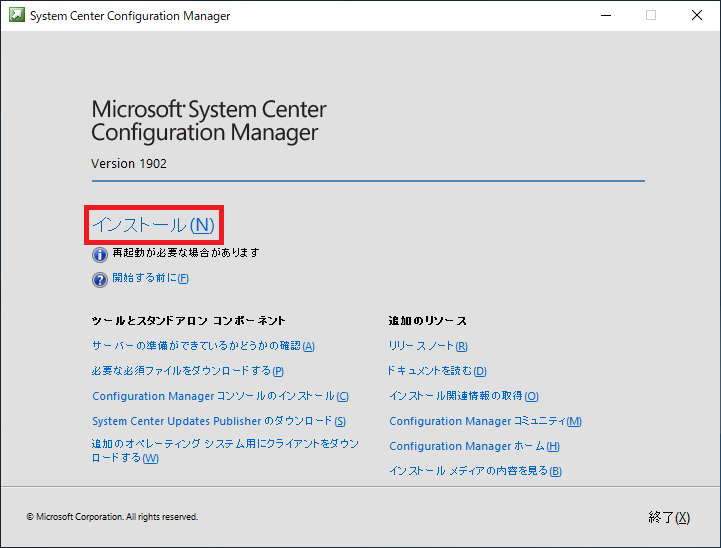Click the blue info icon beside 再起動が必要な場合があります
721x548 pixels.
pyautogui.click(x=100, y=254)
